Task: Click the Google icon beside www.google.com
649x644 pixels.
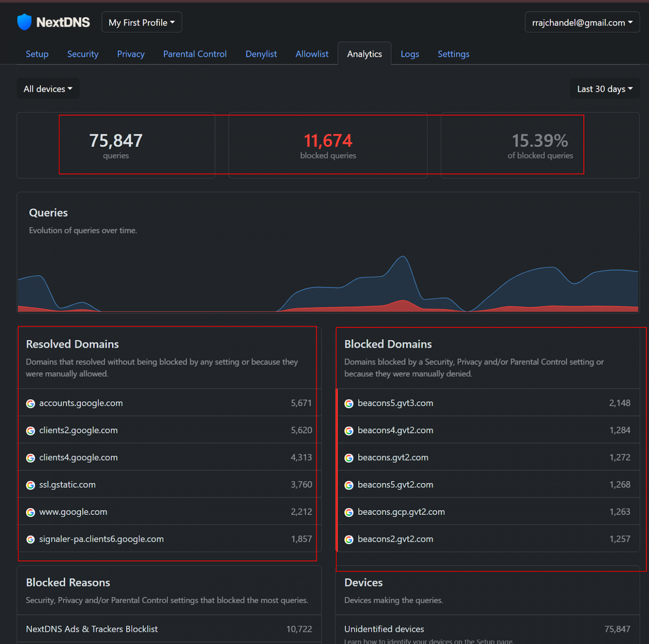Action: click(30, 512)
